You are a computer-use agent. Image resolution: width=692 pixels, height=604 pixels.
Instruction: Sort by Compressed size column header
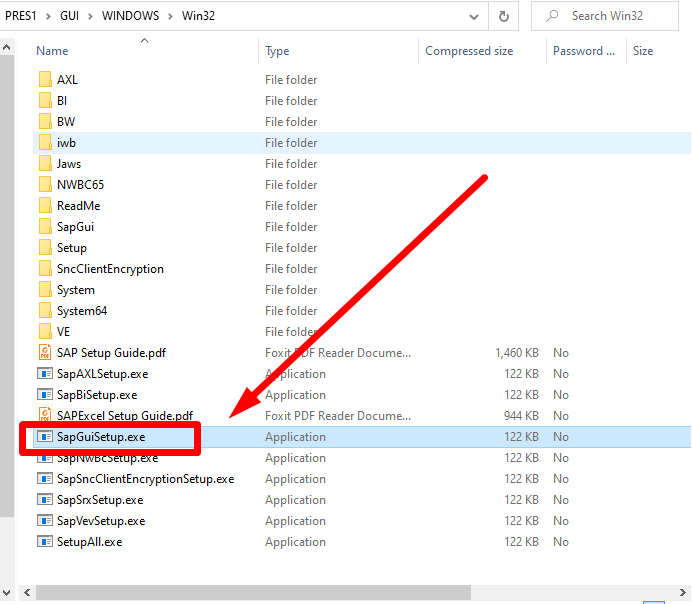click(469, 51)
